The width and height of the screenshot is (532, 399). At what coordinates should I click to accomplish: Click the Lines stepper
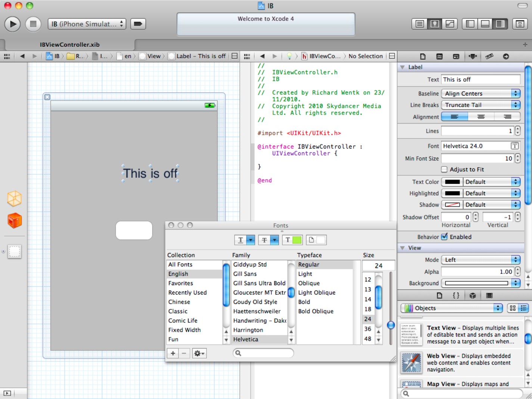click(517, 131)
